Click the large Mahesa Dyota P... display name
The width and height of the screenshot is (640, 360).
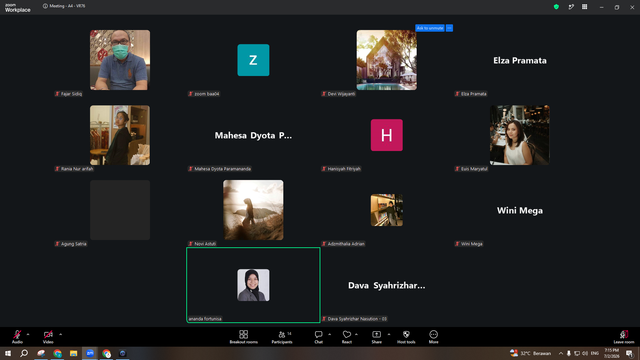pos(253,135)
